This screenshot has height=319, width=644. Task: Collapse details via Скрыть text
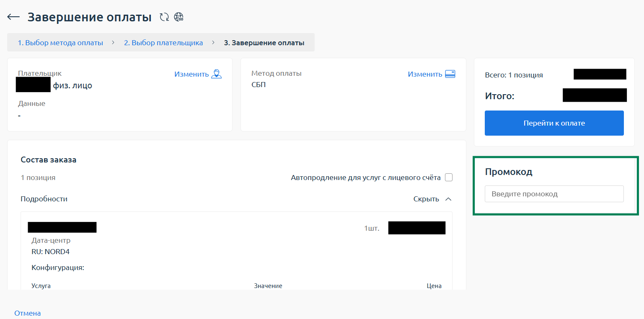click(426, 199)
